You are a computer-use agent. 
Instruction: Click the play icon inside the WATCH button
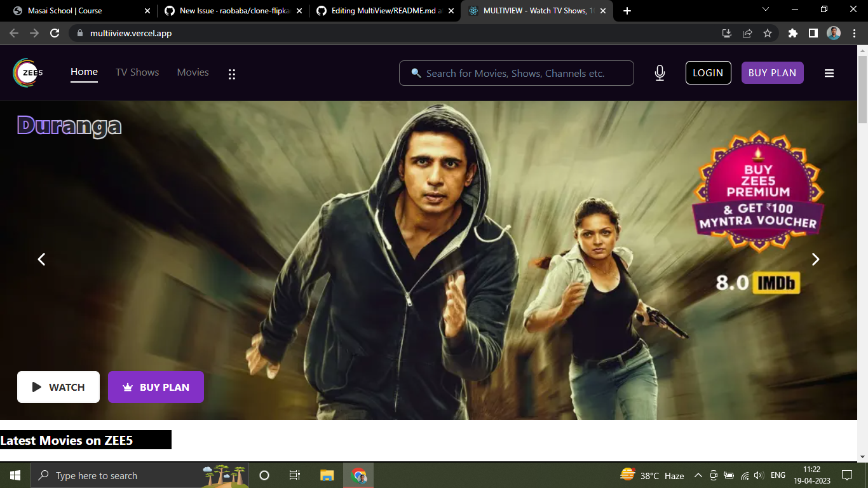[x=36, y=386]
